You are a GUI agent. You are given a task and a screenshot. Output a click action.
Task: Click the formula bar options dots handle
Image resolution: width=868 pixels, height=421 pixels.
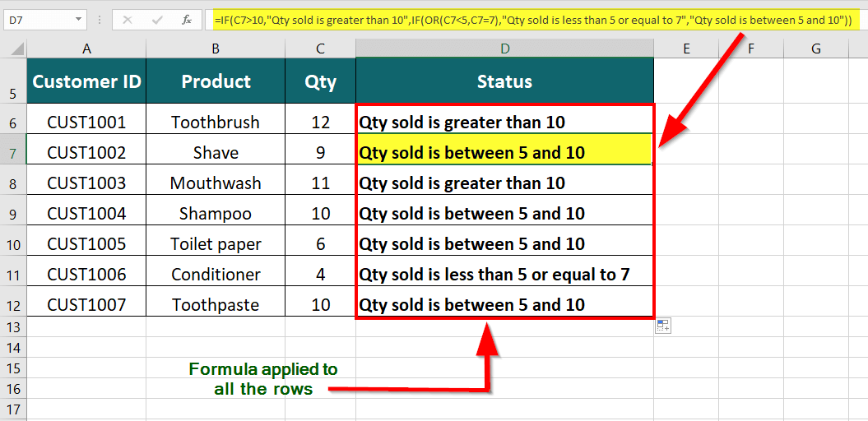click(x=99, y=21)
